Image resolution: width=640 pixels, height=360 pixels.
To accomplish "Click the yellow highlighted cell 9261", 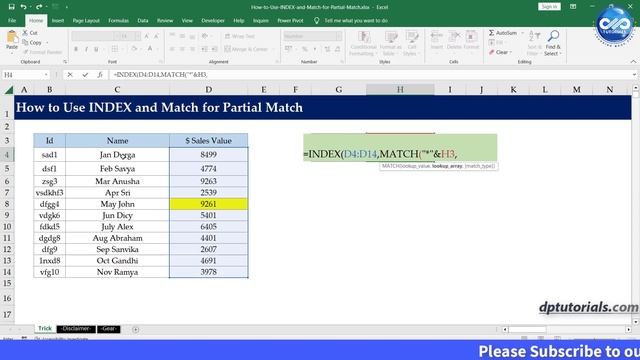I will pyautogui.click(x=209, y=204).
